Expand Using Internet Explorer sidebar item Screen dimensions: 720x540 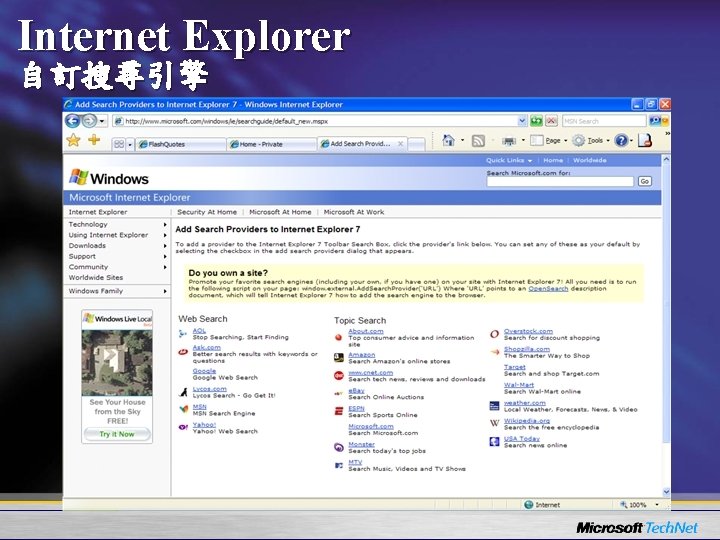click(x=117, y=235)
